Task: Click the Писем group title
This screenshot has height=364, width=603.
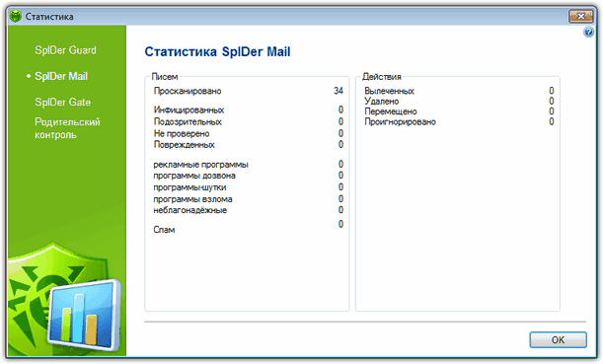Action: pos(165,77)
